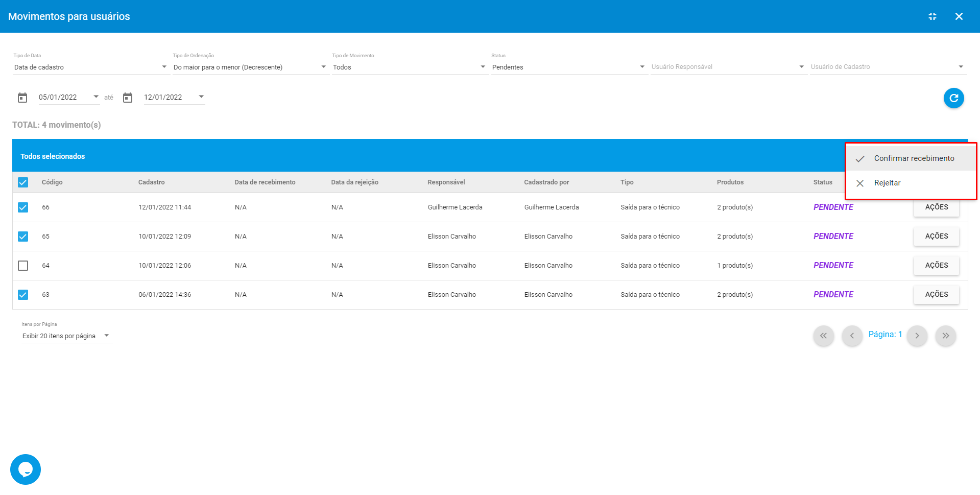Open the start date calendar icon
The width and height of the screenshot is (980, 495).
[x=22, y=98]
